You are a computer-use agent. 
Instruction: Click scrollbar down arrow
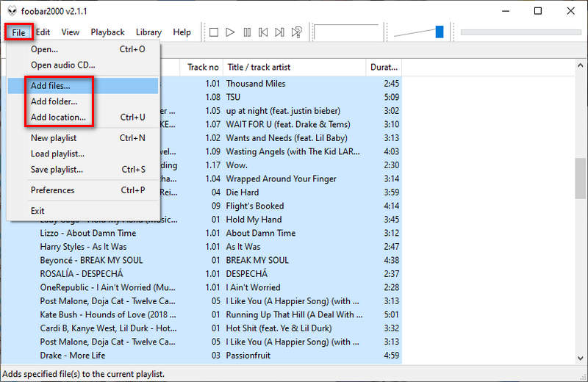tap(580, 358)
